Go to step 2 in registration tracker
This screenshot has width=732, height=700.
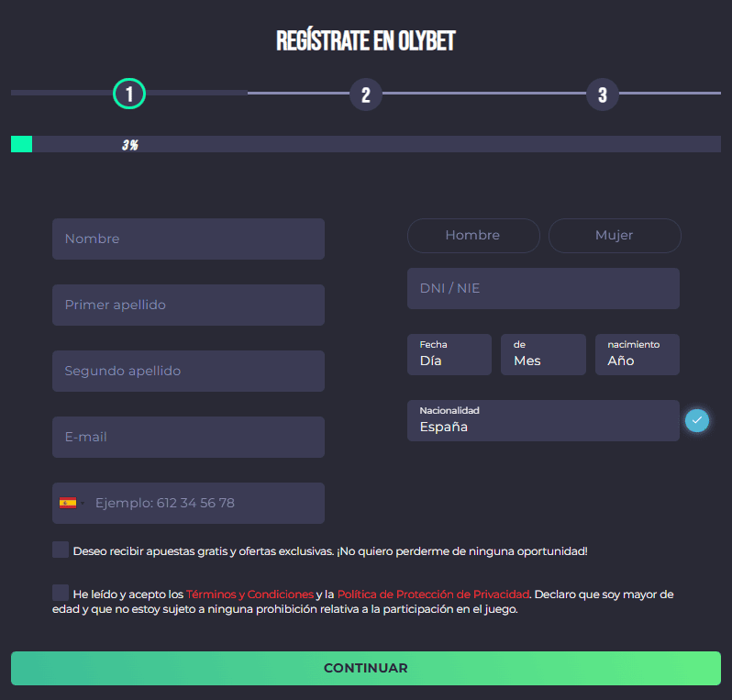tap(366, 94)
